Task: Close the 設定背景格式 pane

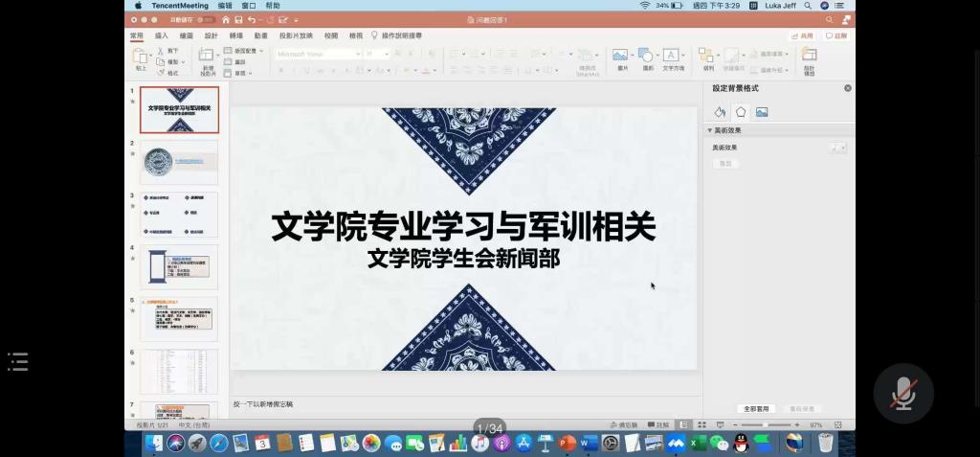Action: click(x=847, y=88)
